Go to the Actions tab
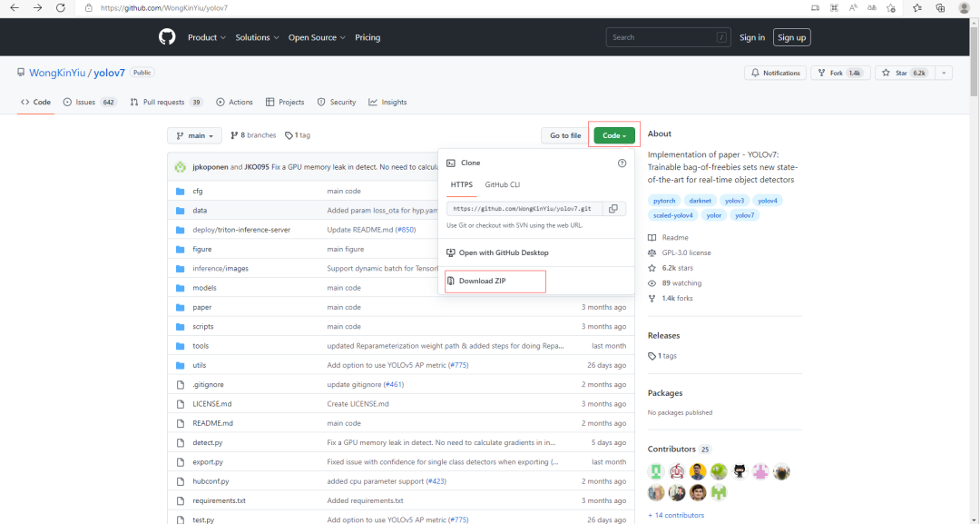This screenshot has height=524, width=980. [234, 103]
